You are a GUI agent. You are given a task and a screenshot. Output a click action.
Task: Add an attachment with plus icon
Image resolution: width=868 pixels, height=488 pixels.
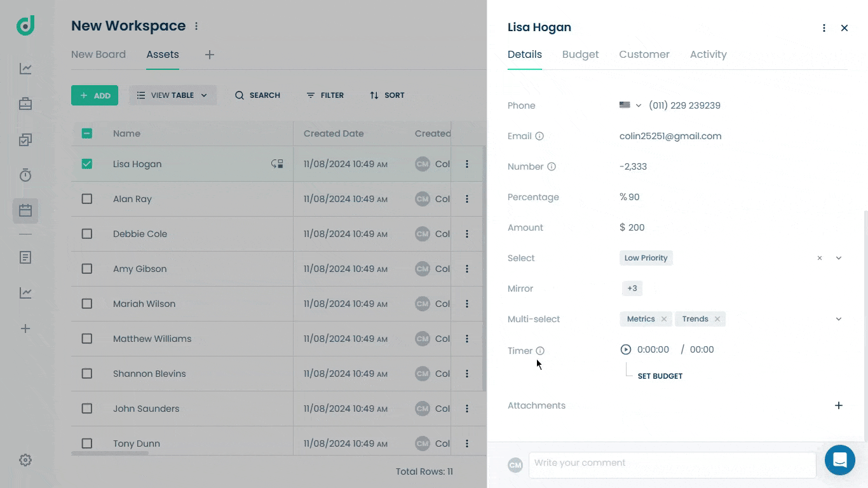tap(839, 405)
